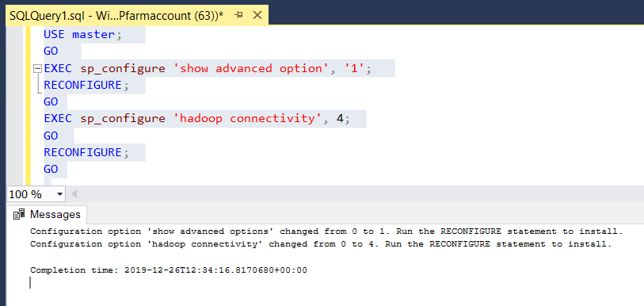Click the editor horizontal scrollbar track
The height and width of the screenshot is (306, 644).
coord(360,194)
